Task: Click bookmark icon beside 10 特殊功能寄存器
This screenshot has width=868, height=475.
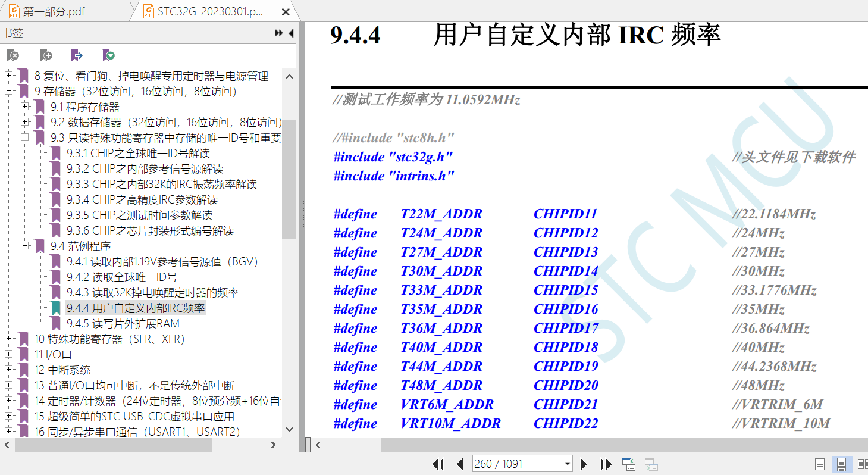Action: [24, 339]
